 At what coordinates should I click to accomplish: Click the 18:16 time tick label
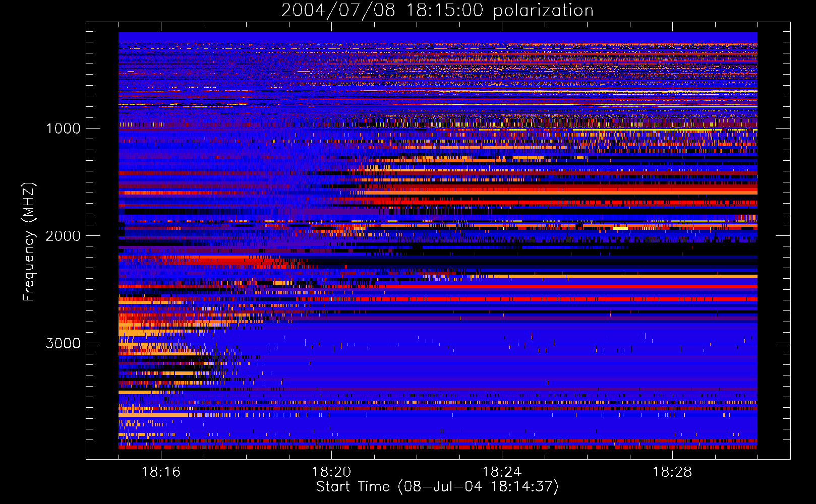click(x=161, y=472)
